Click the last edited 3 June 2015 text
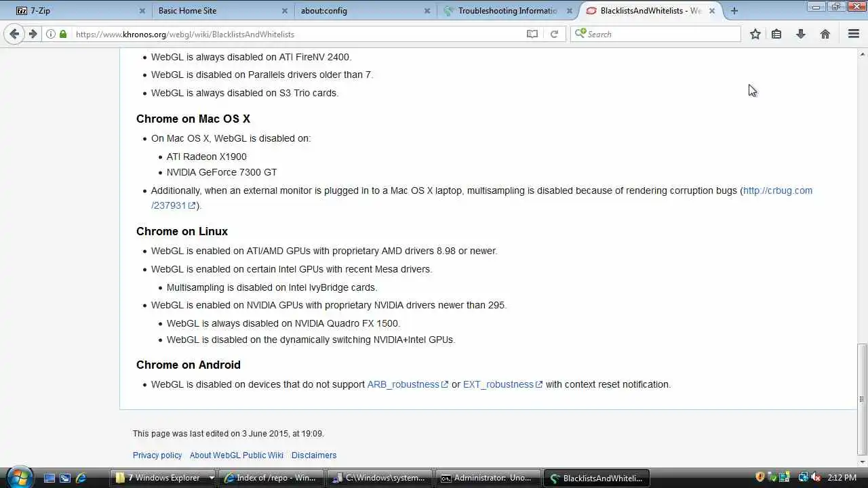 click(228, 434)
